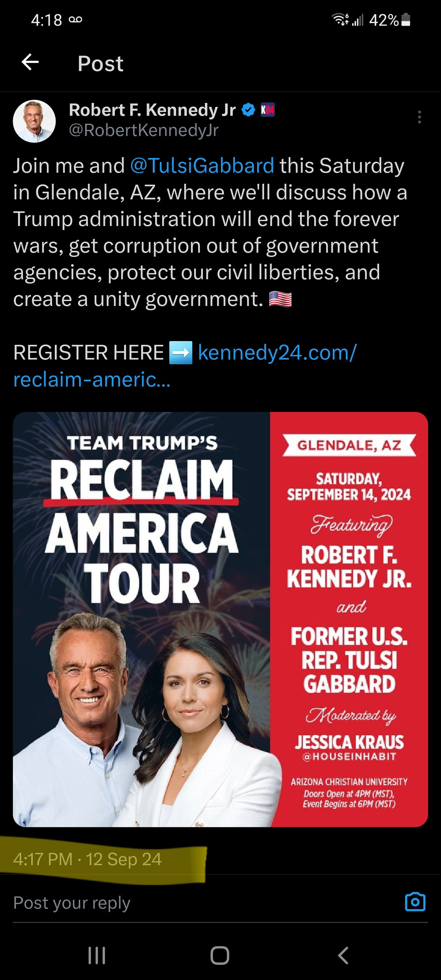Tap the Wi-Fi signal status icon
This screenshot has width=441, height=980.
coord(341,19)
